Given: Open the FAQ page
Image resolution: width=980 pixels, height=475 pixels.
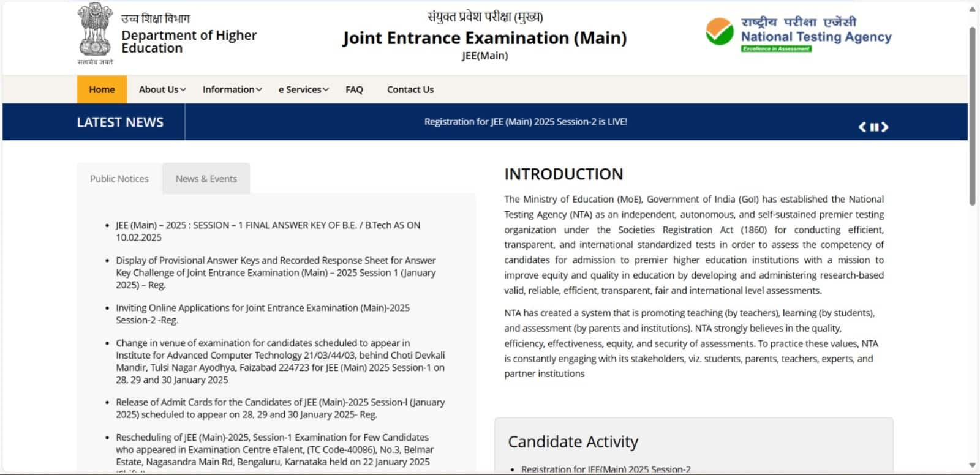Looking at the screenshot, I should 354,89.
